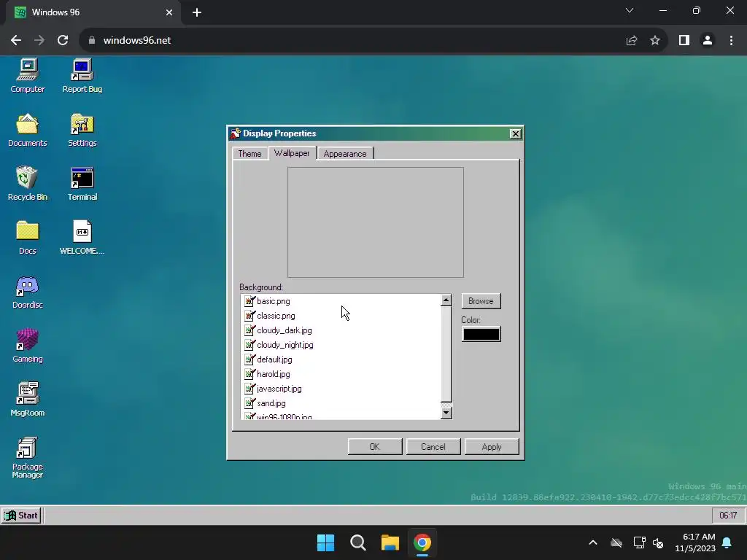Reload the windows96.net page
Viewport: 747px width, 560px height.
click(x=63, y=41)
